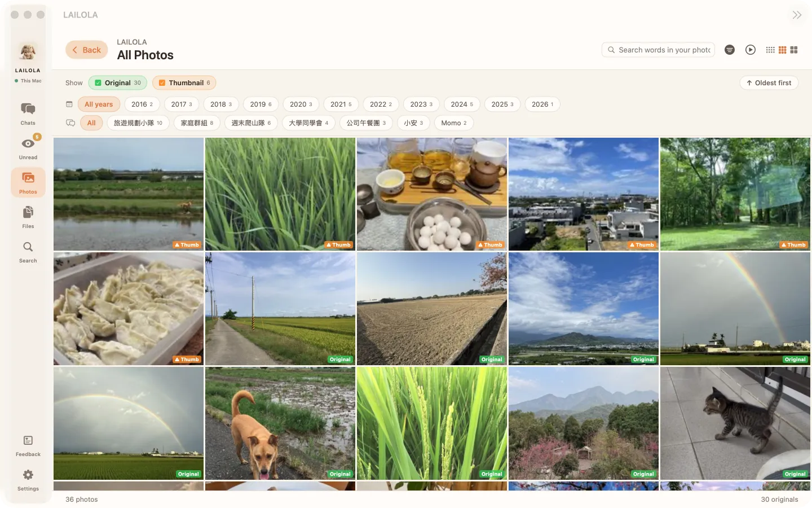Click the Back button
Image resolution: width=812 pixels, height=508 pixels.
pos(86,50)
